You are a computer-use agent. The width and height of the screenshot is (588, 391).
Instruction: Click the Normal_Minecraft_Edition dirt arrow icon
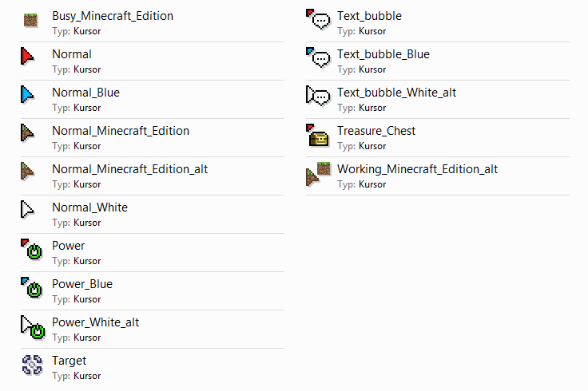pos(27,133)
